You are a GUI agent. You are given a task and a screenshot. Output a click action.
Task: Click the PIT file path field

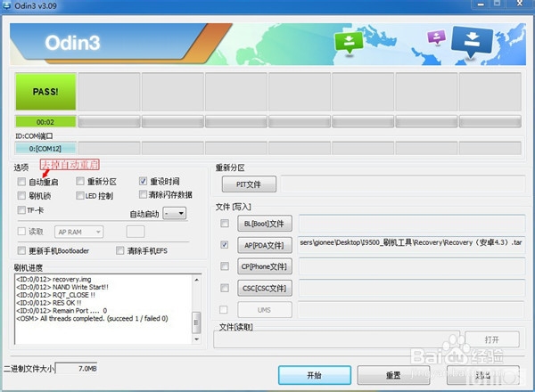pyautogui.click(x=403, y=184)
